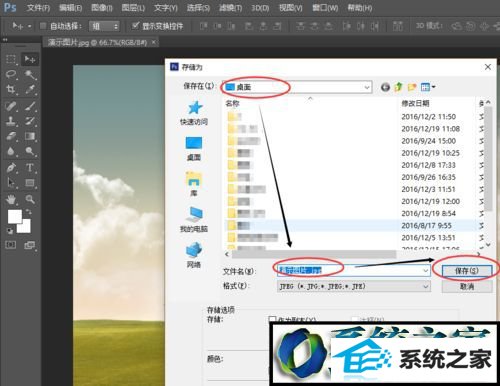Open 快速访问 in the dialog sidebar

pos(194,113)
